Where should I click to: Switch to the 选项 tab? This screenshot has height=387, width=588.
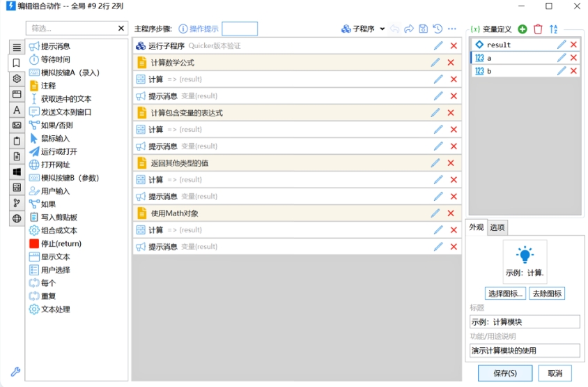point(497,227)
